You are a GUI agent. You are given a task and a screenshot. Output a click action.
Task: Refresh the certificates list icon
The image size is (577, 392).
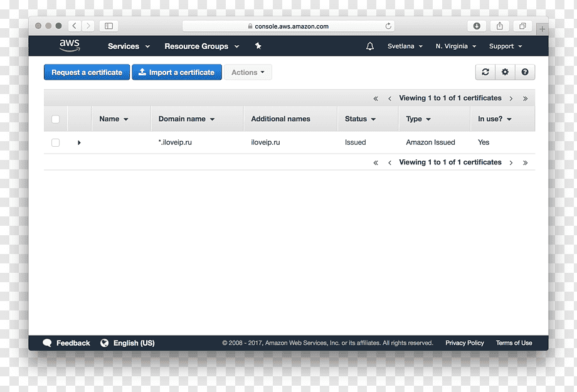tap(485, 72)
